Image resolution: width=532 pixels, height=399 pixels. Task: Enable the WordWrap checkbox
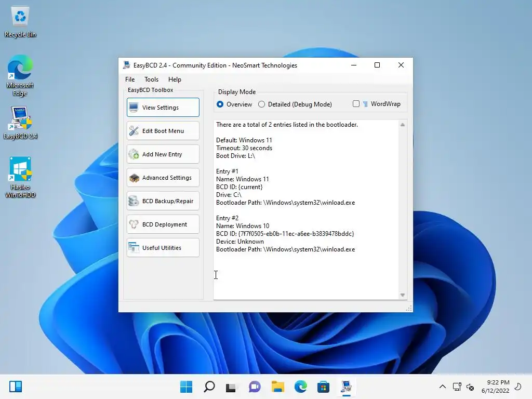(356, 104)
